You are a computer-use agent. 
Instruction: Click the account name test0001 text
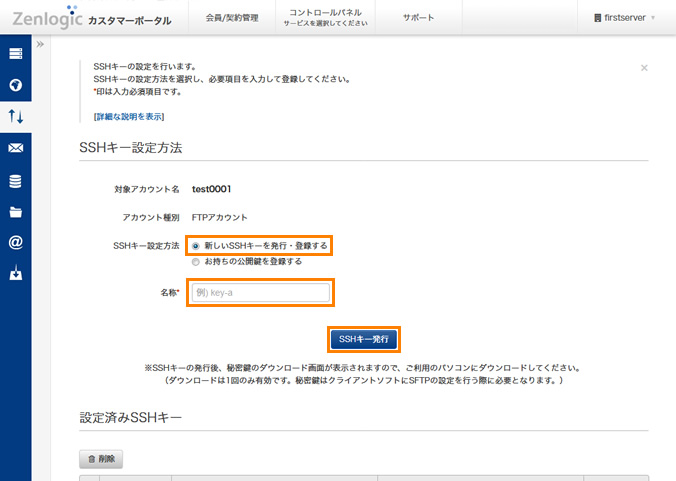tap(212, 189)
